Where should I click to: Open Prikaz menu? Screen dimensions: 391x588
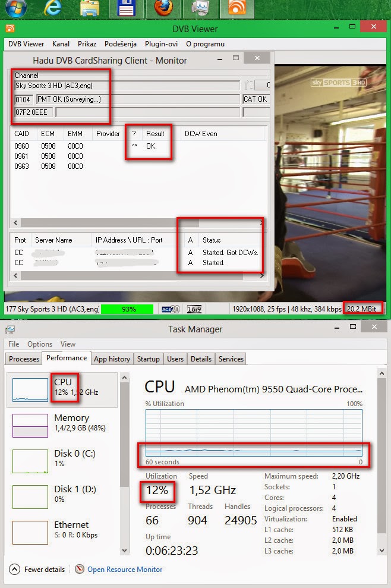click(x=87, y=44)
